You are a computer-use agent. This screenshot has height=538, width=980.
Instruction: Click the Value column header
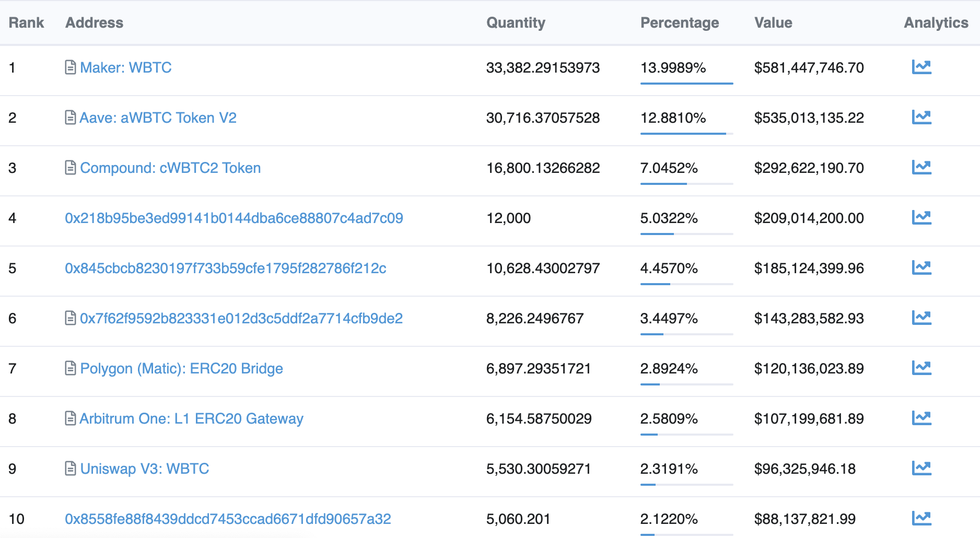click(x=773, y=22)
